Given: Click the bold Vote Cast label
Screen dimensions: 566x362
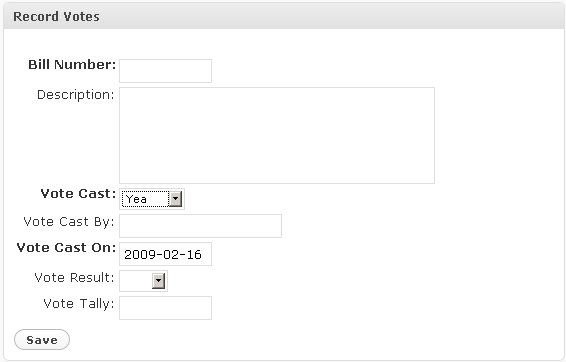Looking at the screenshot, I should coord(78,194).
